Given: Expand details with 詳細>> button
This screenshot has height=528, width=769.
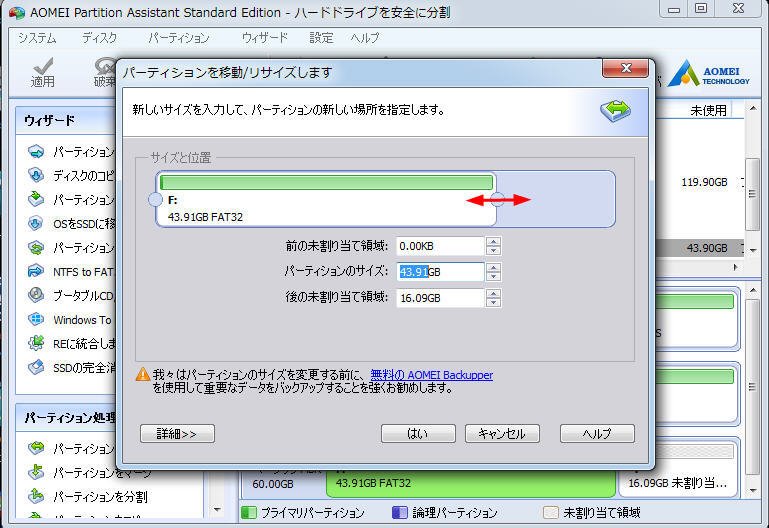Looking at the screenshot, I should tap(177, 433).
